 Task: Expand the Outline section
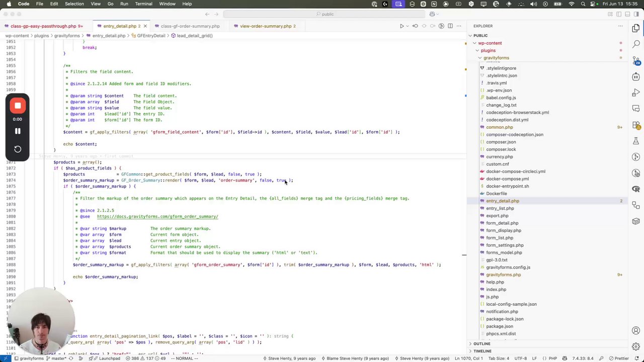point(481,344)
